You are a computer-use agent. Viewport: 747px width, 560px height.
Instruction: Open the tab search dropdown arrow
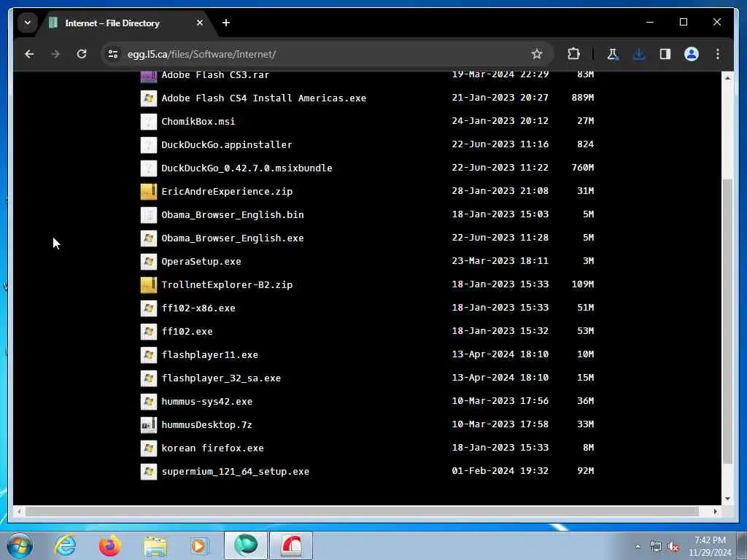click(28, 23)
